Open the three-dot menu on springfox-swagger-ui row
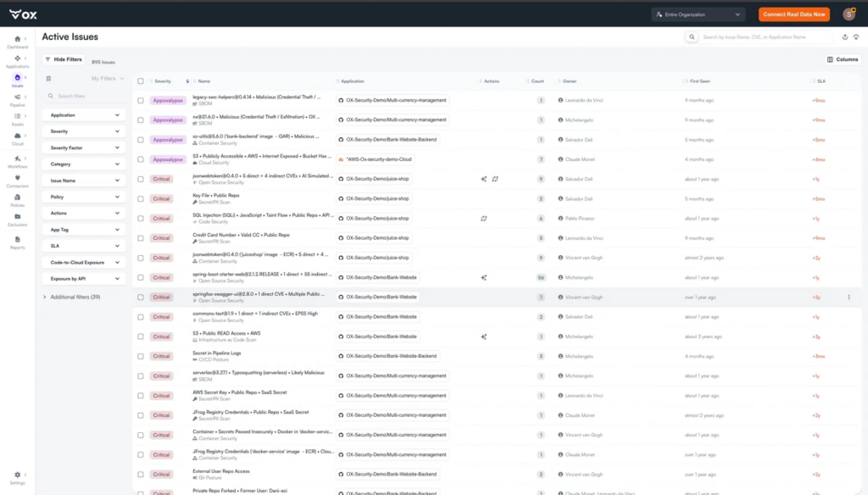This screenshot has height=495, width=868. (849, 298)
